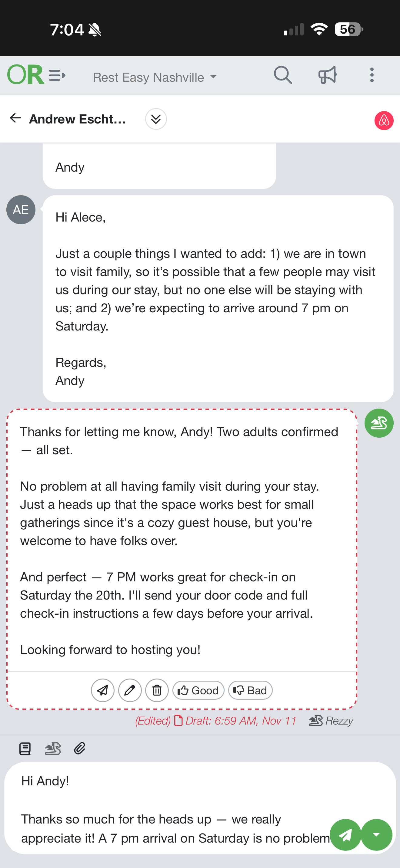This screenshot has width=400, height=868.
Task: Delete the draft with trash icon
Action: click(x=157, y=690)
